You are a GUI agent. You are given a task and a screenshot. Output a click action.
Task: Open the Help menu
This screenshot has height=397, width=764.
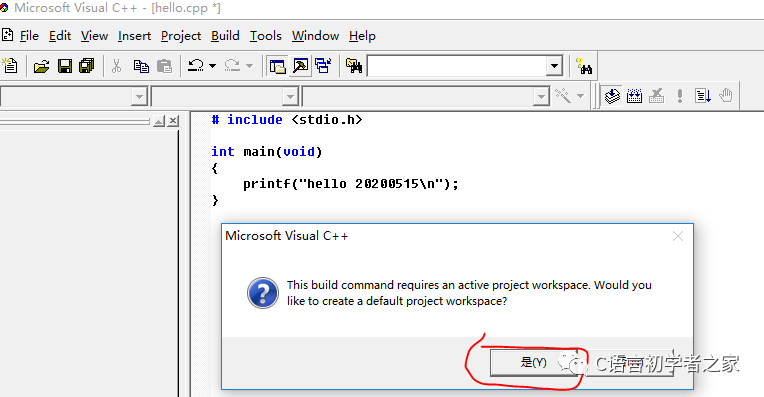362,36
